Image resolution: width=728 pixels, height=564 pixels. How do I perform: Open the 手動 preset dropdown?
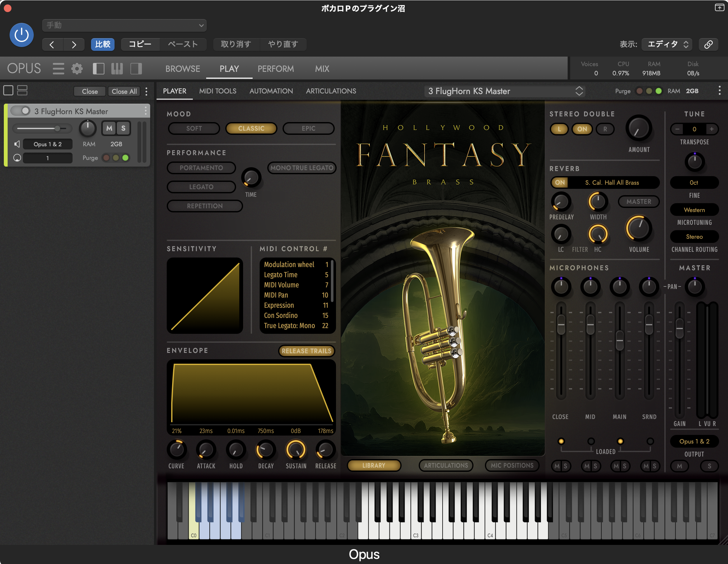coord(124,25)
